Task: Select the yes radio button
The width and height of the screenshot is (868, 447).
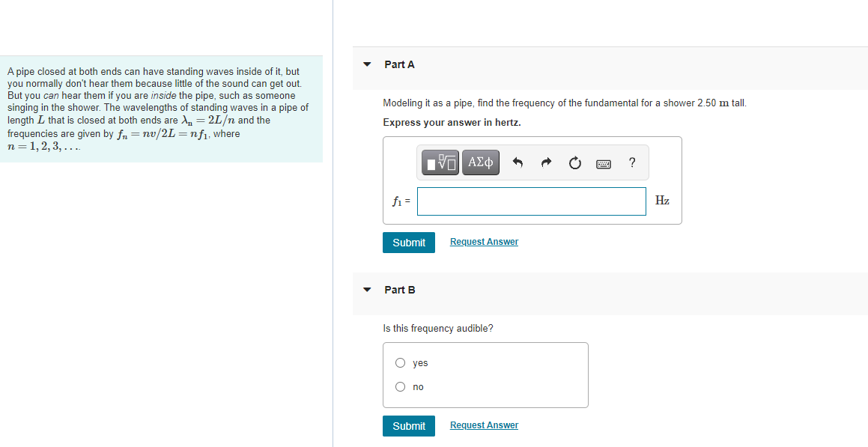Action: [400, 363]
